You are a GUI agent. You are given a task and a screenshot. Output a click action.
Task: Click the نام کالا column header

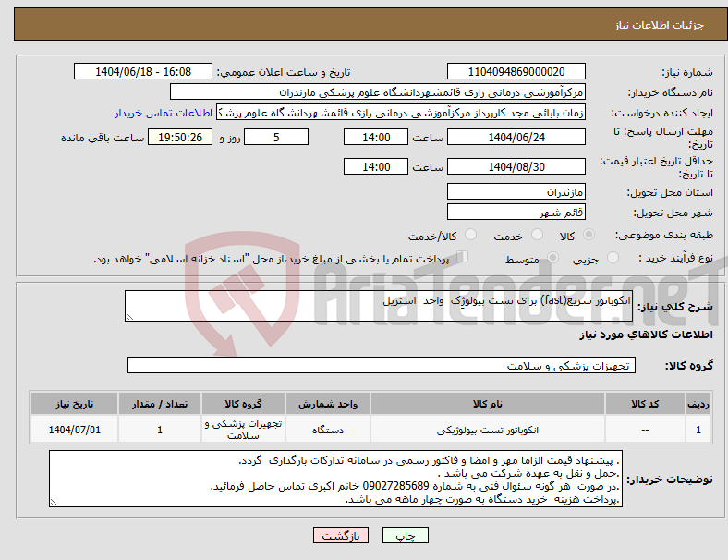click(x=488, y=404)
